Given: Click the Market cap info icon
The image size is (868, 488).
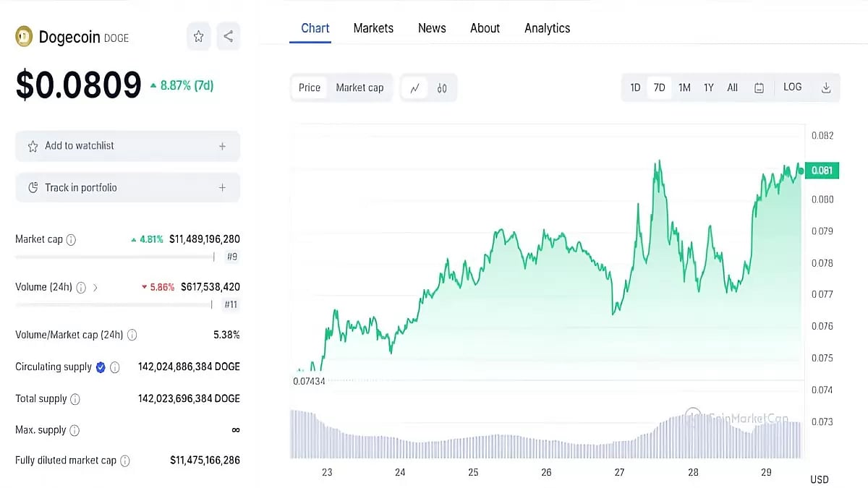Looking at the screenshot, I should click(71, 239).
